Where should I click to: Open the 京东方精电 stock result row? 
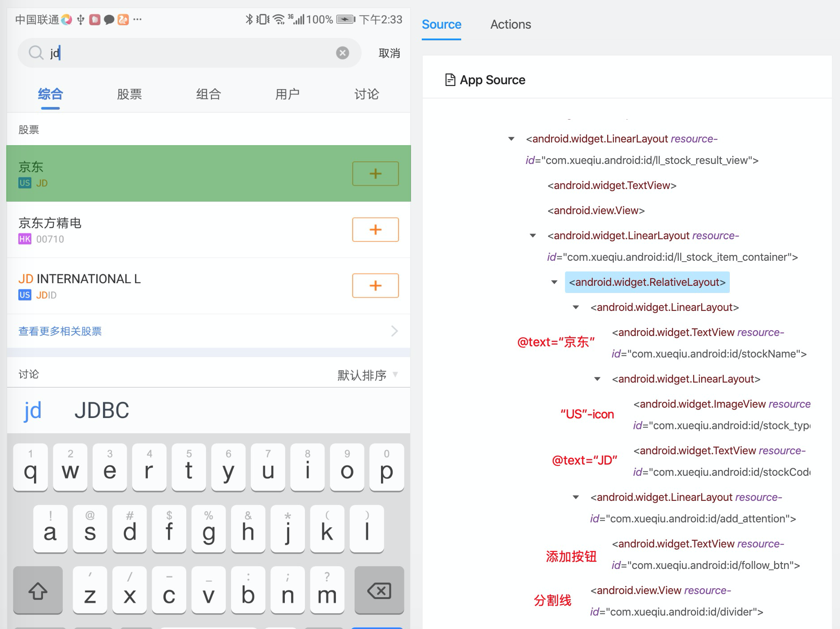point(209,229)
